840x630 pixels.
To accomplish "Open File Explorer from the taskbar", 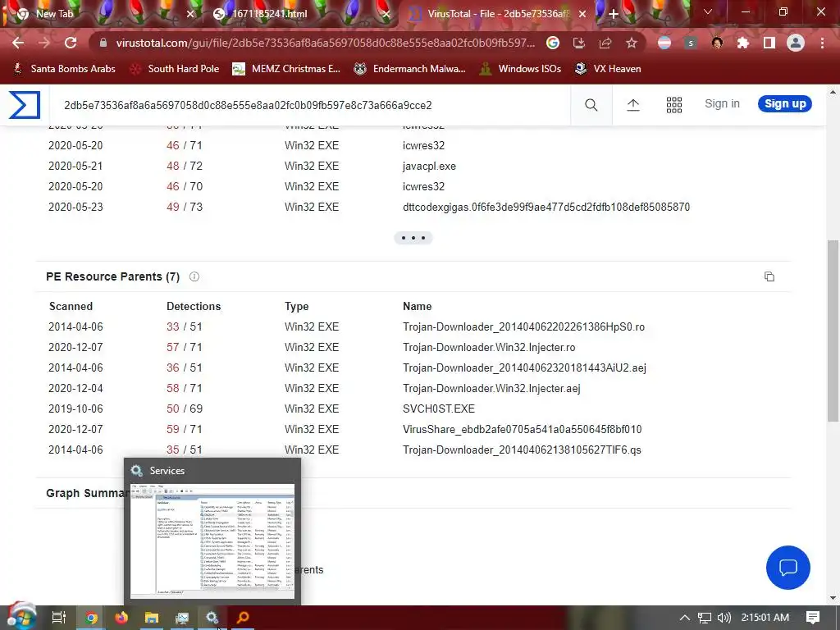I will [152, 618].
